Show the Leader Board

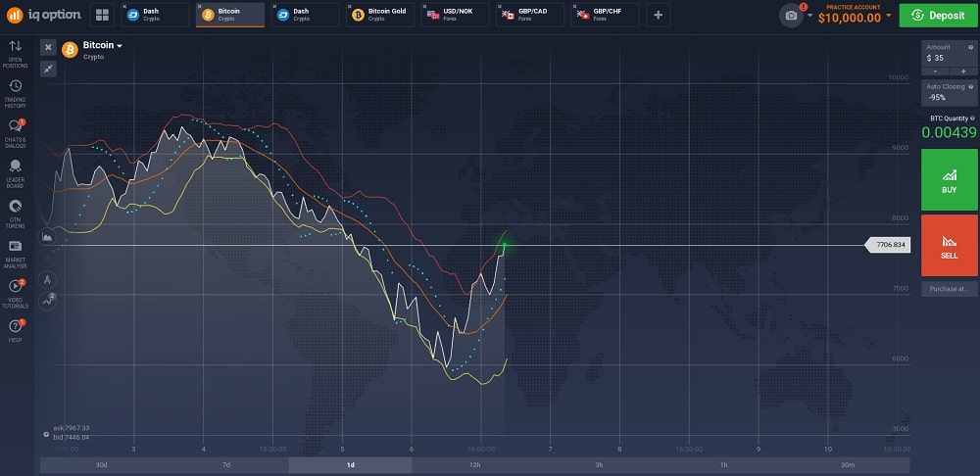(x=16, y=171)
